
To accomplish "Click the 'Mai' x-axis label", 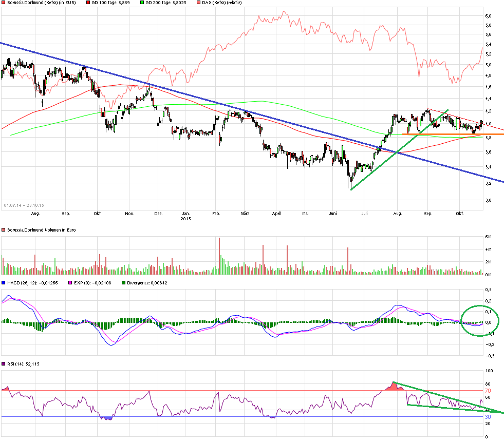I will (x=305, y=214).
